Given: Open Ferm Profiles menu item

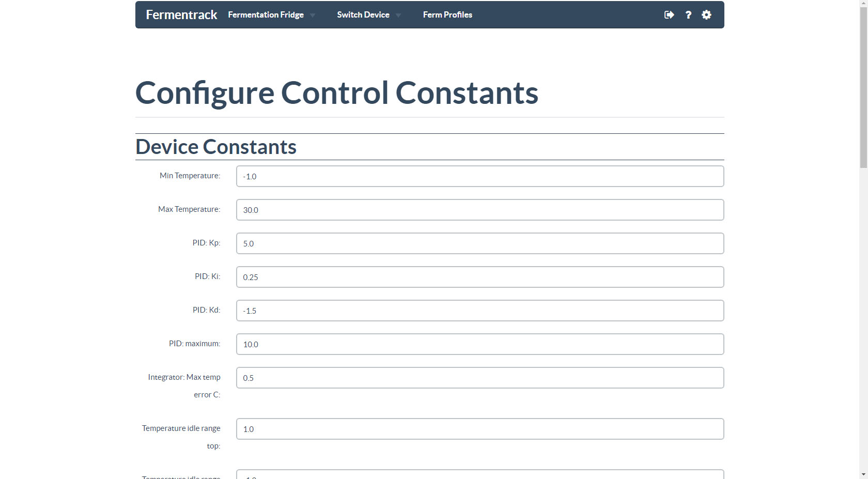Looking at the screenshot, I should coord(447,15).
